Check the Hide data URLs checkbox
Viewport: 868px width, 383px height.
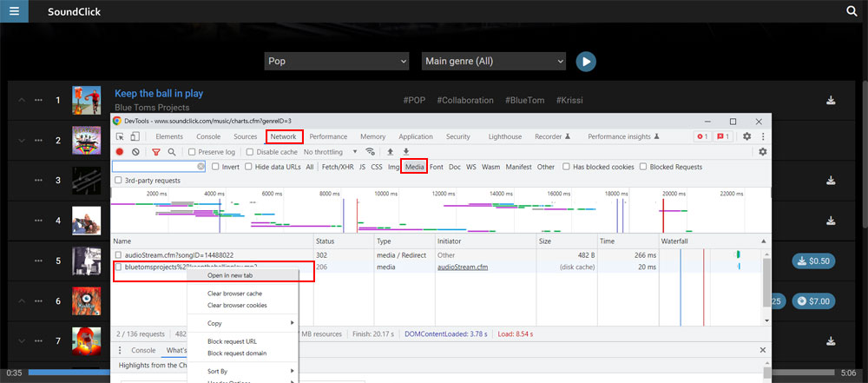248,167
